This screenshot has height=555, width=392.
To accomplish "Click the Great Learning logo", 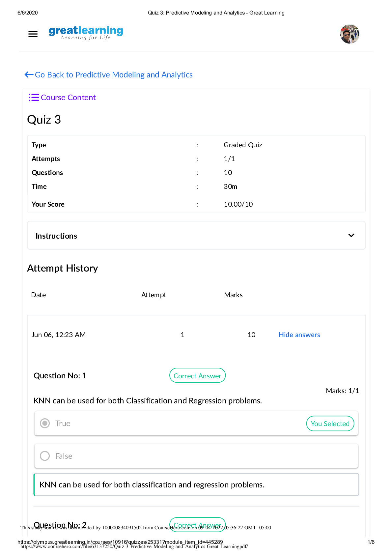I will [86, 33].
